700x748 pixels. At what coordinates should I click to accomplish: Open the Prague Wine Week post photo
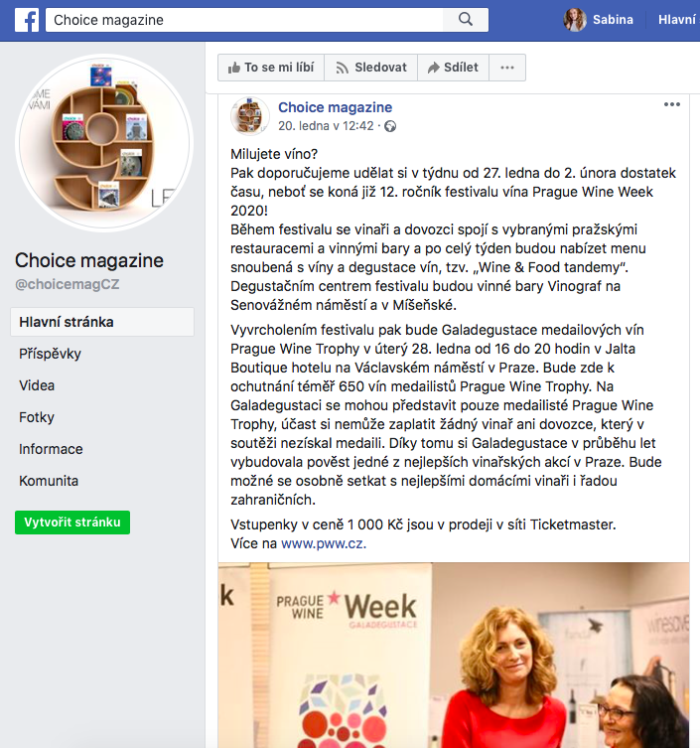click(454, 655)
